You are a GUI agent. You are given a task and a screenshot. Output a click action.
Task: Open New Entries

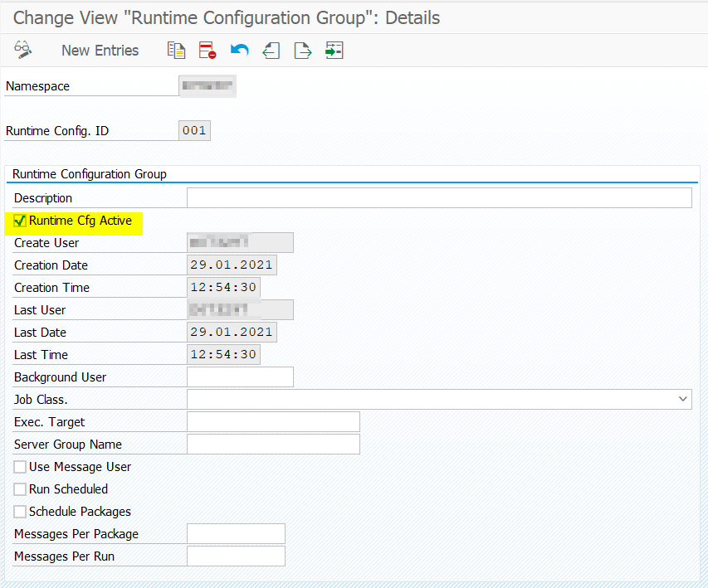click(100, 50)
